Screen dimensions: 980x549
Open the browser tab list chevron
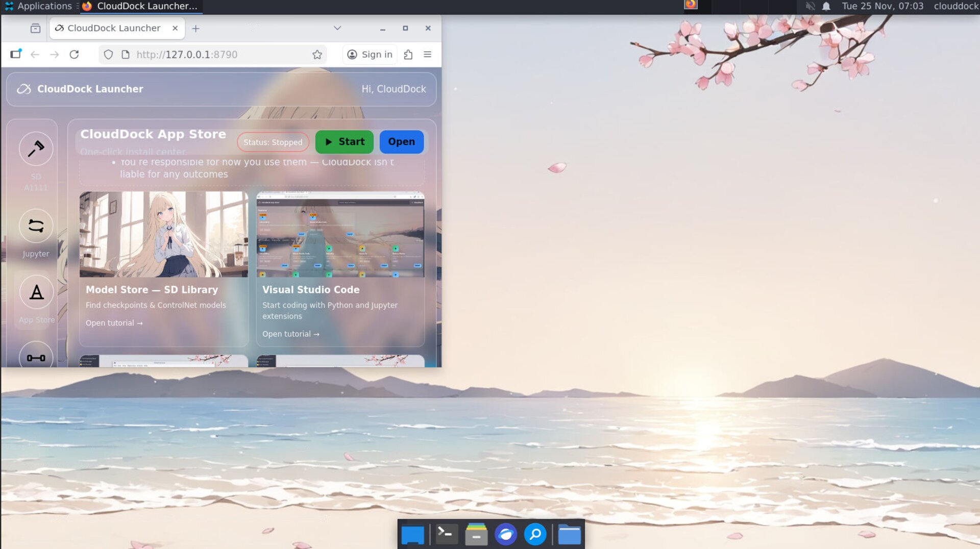tap(337, 28)
